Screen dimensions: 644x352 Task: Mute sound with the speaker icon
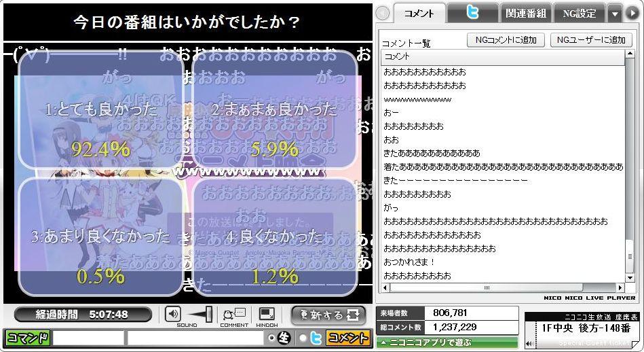click(x=173, y=314)
